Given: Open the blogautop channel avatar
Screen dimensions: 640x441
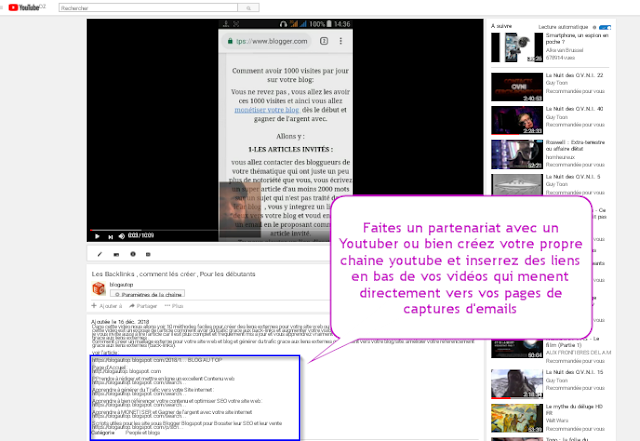Looking at the screenshot, I should [99, 289].
